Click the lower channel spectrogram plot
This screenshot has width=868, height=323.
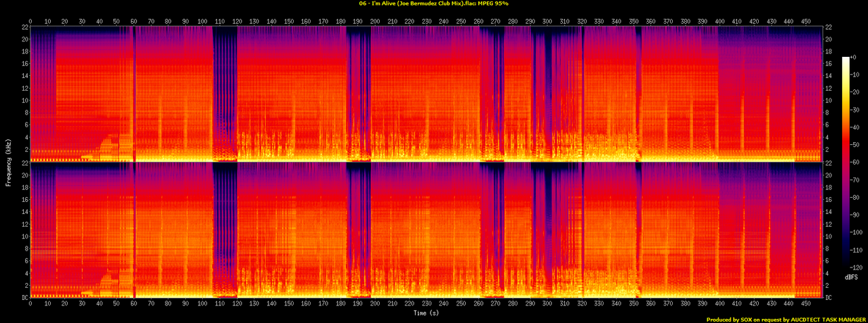click(x=426, y=230)
